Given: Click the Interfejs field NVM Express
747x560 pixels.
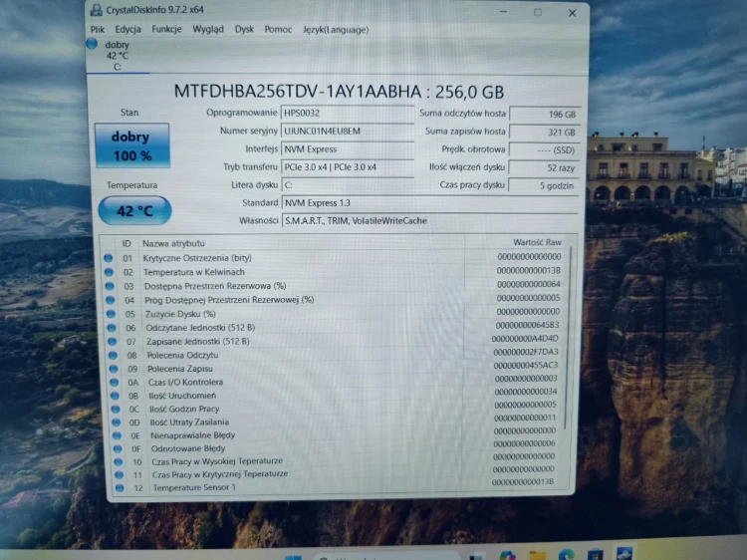Looking at the screenshot, I should pyautogui.click(x=348, y=149).
